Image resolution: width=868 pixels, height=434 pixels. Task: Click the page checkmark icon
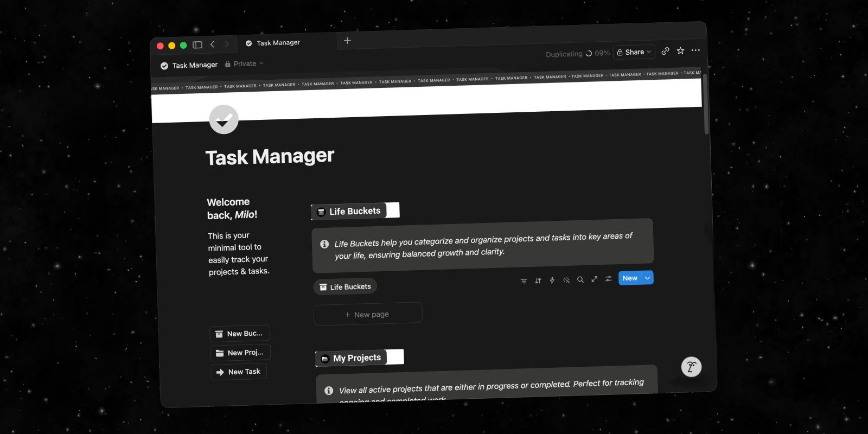224,119
